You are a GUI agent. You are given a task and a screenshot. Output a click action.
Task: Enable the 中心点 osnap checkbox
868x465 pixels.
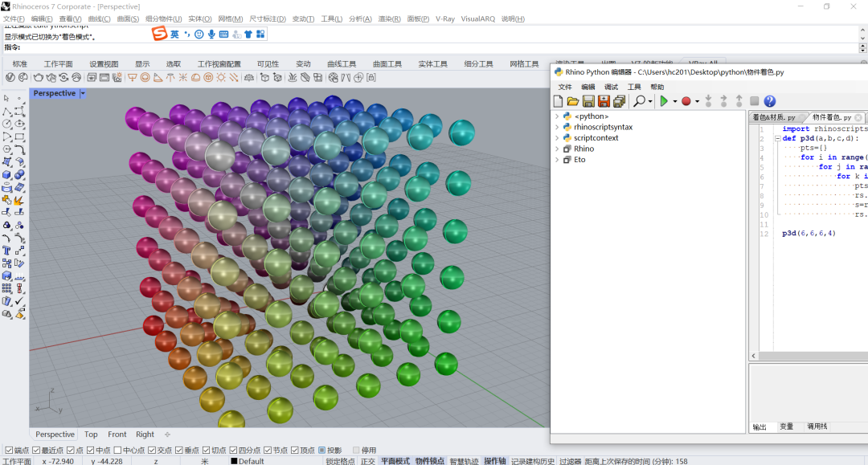click(x=117, y=450)
